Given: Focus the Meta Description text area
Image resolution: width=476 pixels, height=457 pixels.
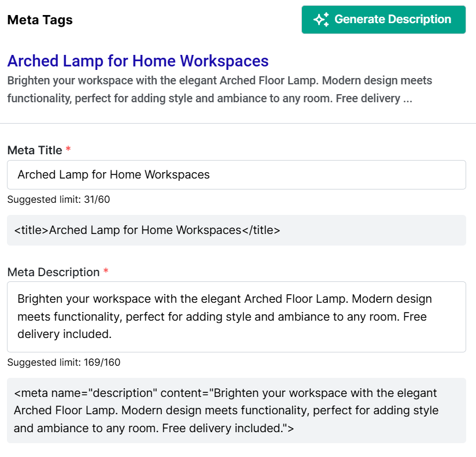Looking at the screenshot, I should point(237,317).
